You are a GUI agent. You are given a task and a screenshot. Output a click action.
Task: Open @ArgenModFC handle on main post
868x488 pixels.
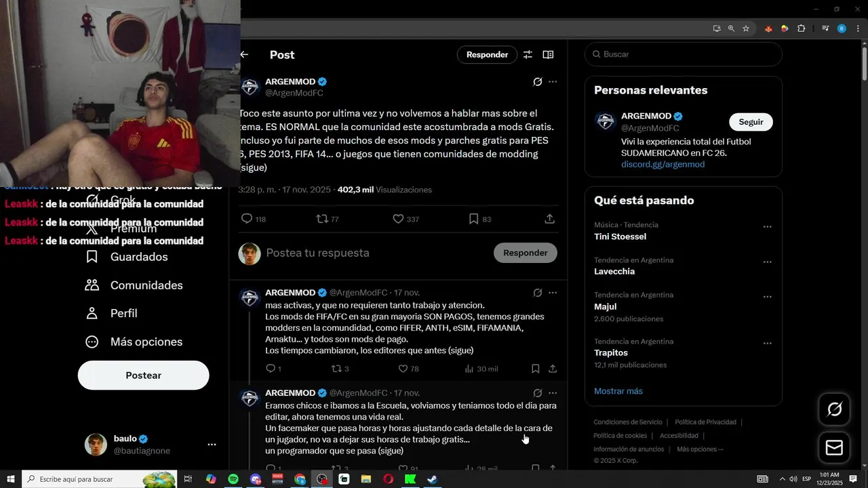coord(294,94)
